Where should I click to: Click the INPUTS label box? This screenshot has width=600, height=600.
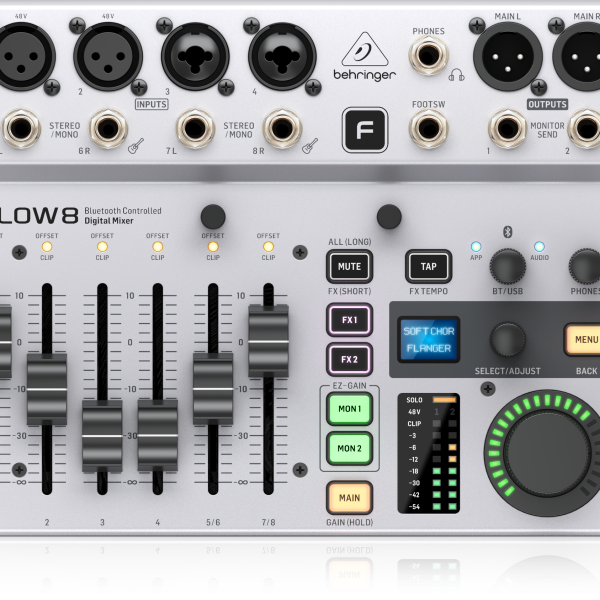coord(152,104)
